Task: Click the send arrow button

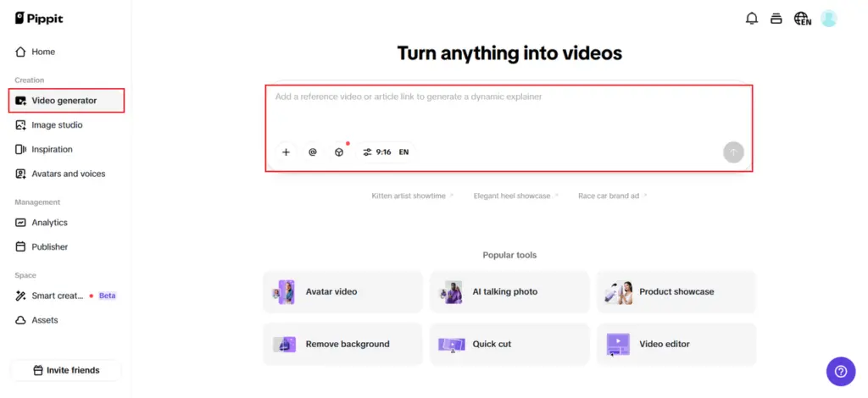Action: click(733, 152)
